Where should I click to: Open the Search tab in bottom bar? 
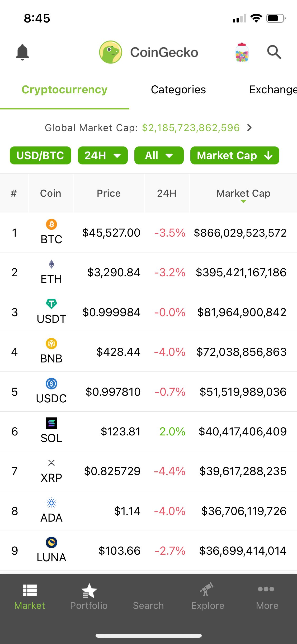click(x=148, y=605)
